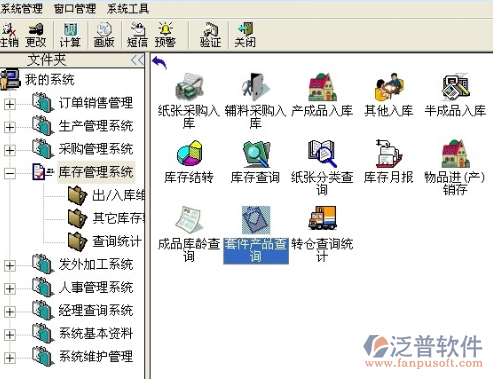Open 成品库龄查询 icon
The image size is (493, 379).
click(x=189, y=219)
